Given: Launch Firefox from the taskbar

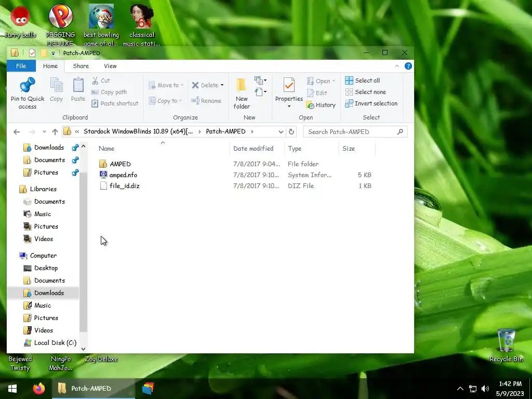Looking at the screenshot, I should click(38, 389).
